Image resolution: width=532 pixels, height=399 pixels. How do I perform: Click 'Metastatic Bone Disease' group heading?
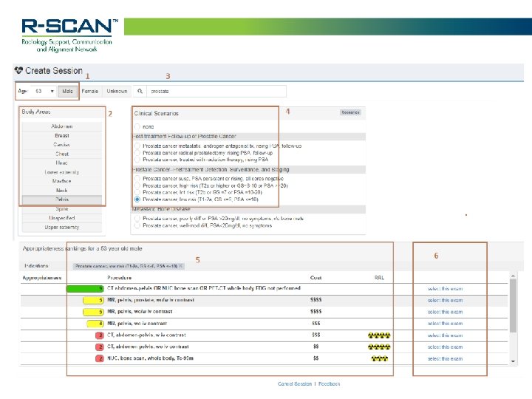(x=161, y=209)
